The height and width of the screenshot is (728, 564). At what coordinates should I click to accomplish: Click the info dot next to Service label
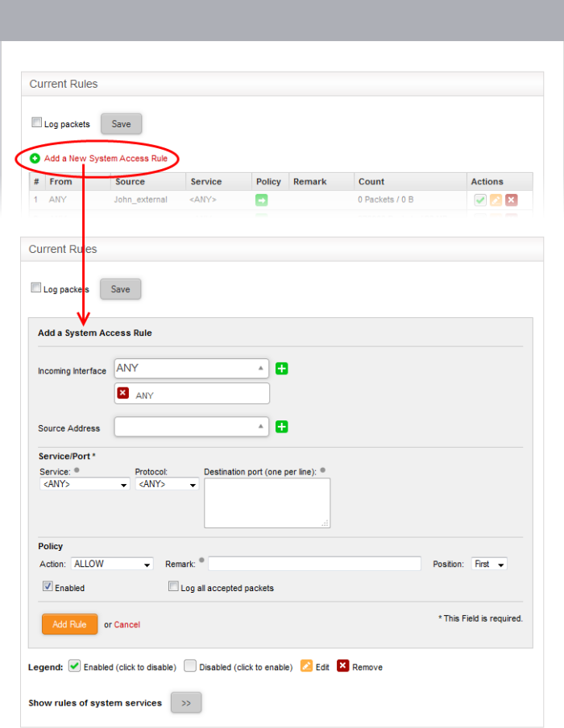click(x=77, y=469)
